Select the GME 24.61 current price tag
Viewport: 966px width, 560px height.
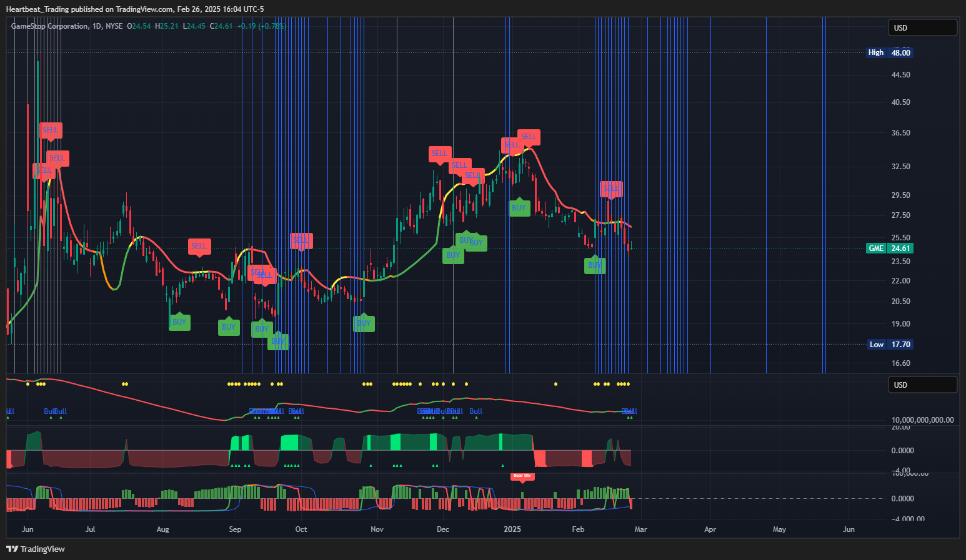tap(890, 248)
